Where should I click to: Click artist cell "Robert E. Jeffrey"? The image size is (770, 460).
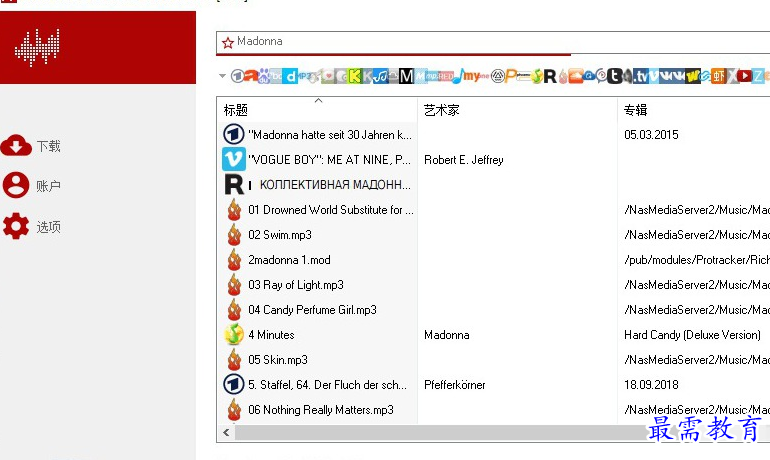(x=464, y=160)
